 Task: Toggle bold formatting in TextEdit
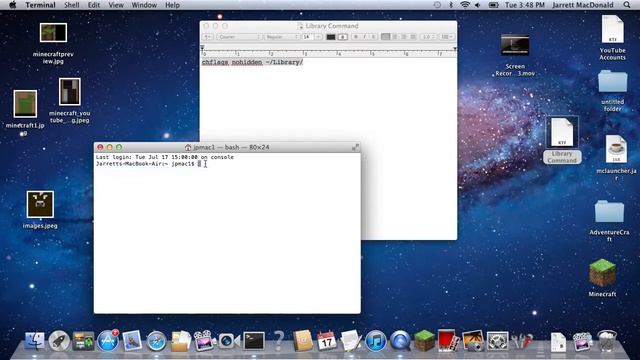pos(356,37)
